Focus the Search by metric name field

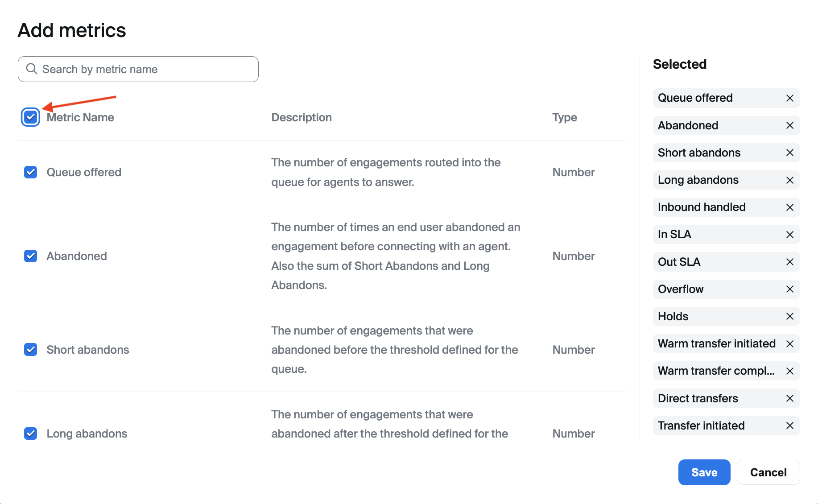pyautogui.click(x=138, y=69)
